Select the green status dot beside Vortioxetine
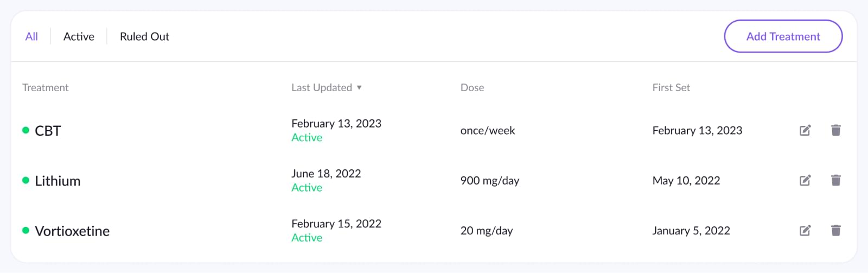 pyautogui.click(x=25, y=231)
